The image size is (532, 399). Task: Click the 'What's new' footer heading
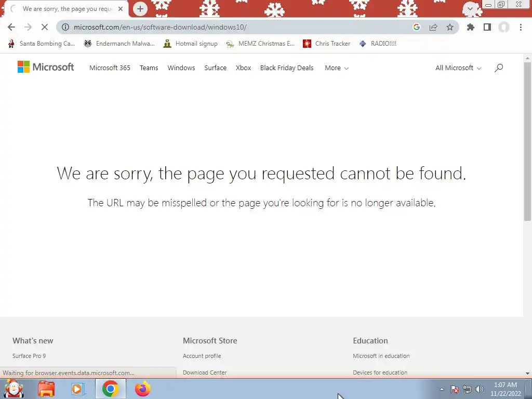33,341
